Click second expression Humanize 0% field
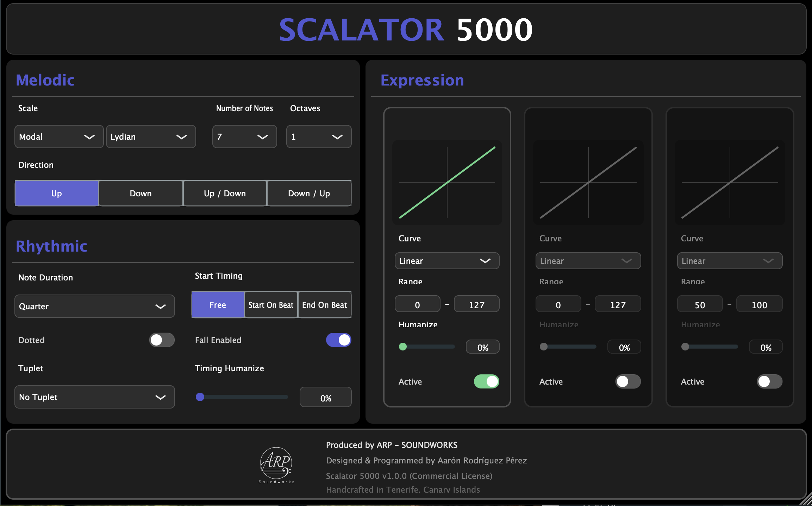This screenshot has width=812, height=506. coord(624,347)
